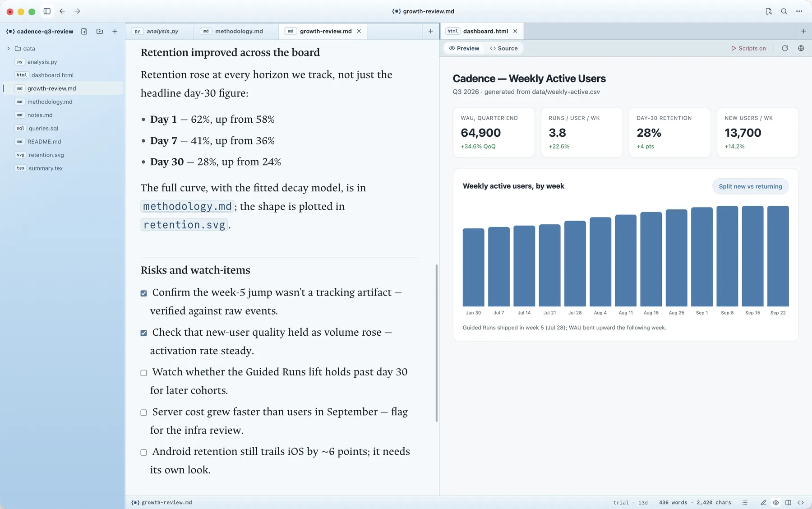Close the dashboard.html tab
Screen dimensions: 812x509
pyautogui.click(x=515, y=31)
